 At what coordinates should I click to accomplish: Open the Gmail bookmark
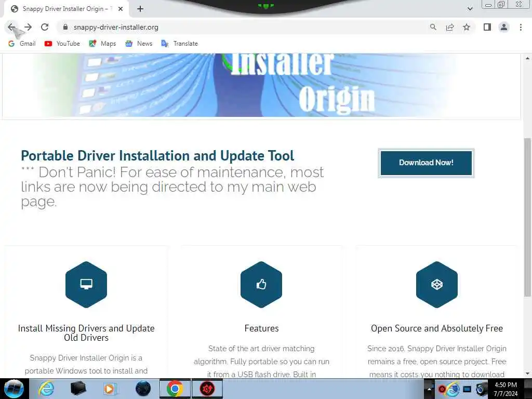click(x=22, y=44)
